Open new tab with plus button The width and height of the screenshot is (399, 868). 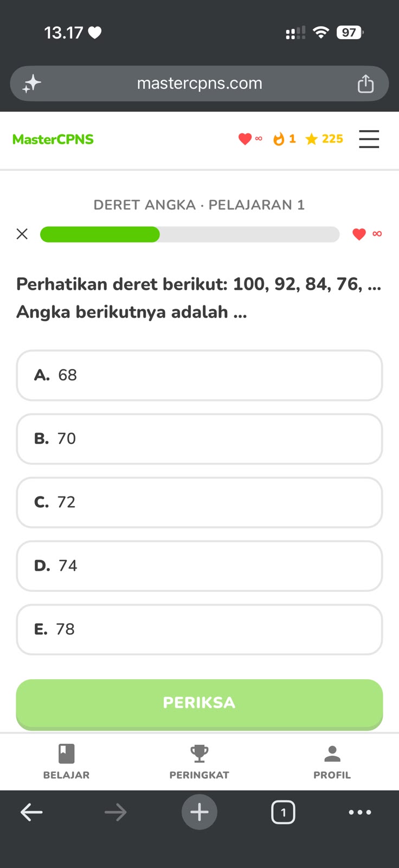[200, 812]
